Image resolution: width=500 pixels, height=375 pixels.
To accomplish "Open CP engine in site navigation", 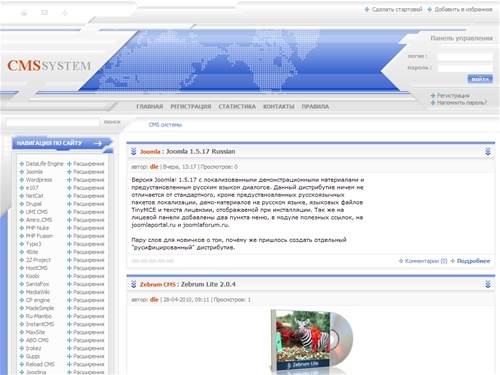I will pyautogui.click(x=38, y=300).
